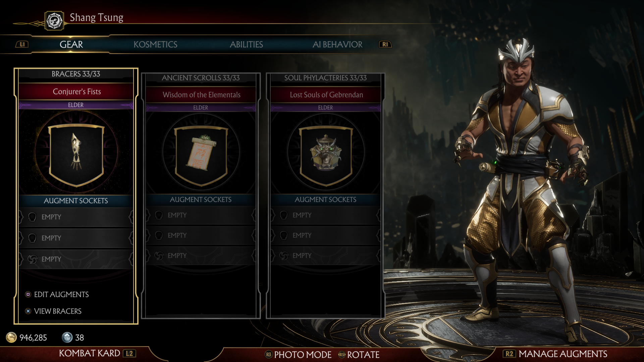Click the L1 previous tab indicator
This screenshot has width=644, height=362.
coord(22,44)
